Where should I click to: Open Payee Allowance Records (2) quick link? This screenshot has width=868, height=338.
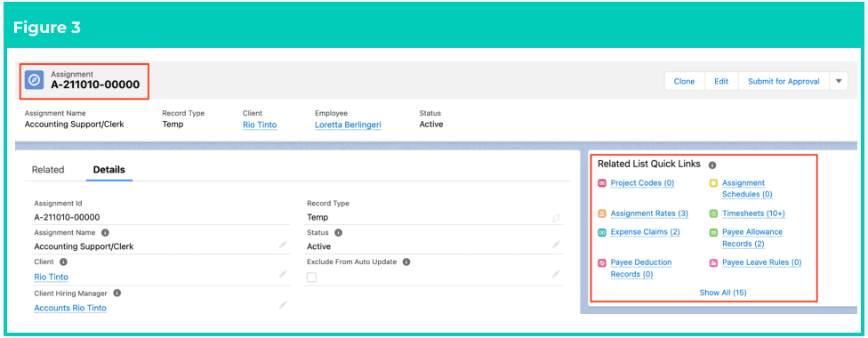(753, 237)
